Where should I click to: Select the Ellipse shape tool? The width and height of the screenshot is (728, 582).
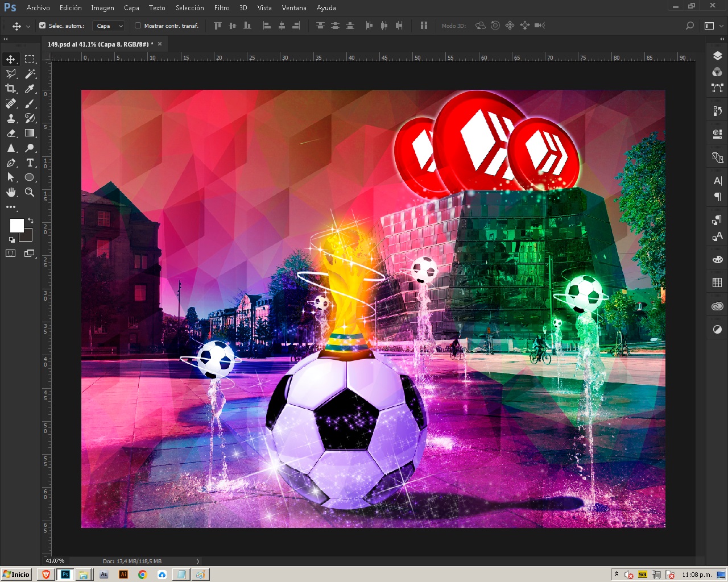[x=30, y=177]
